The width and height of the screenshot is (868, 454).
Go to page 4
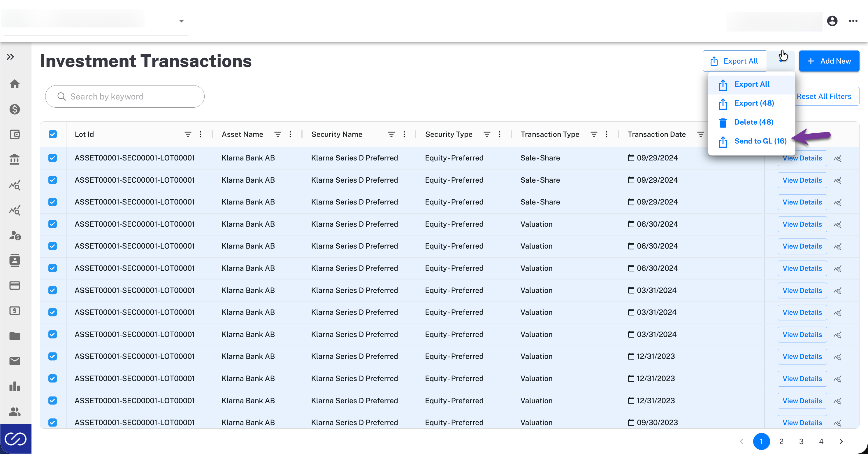tap(821, 441)
